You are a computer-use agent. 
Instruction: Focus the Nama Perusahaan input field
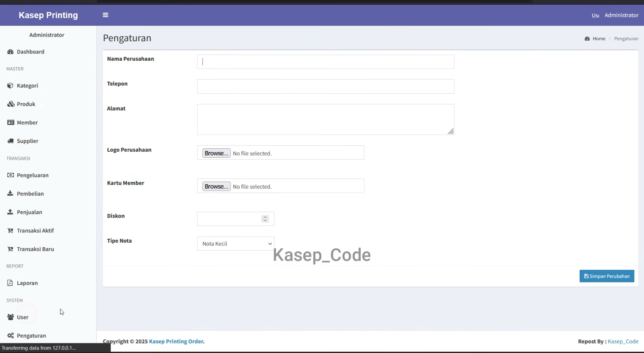326,62
